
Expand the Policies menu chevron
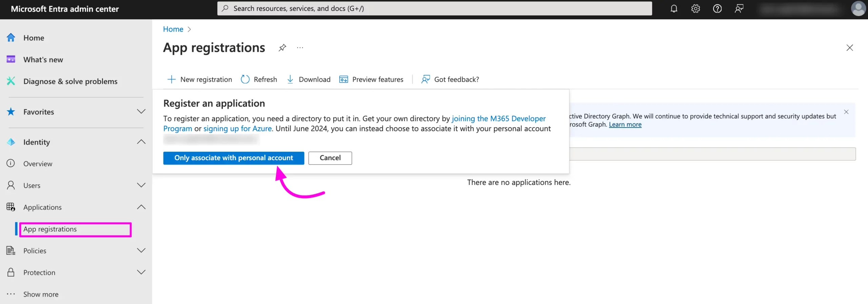[141, 250]
